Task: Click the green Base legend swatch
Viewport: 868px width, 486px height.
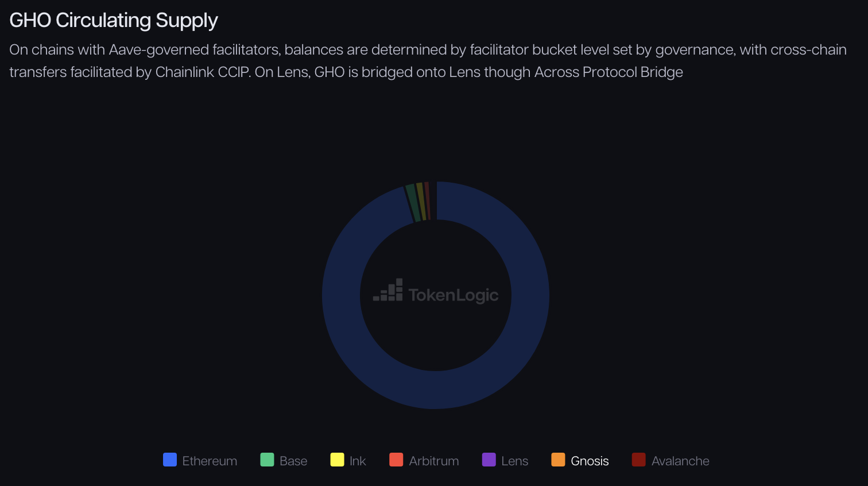Action: pos(267,460)
